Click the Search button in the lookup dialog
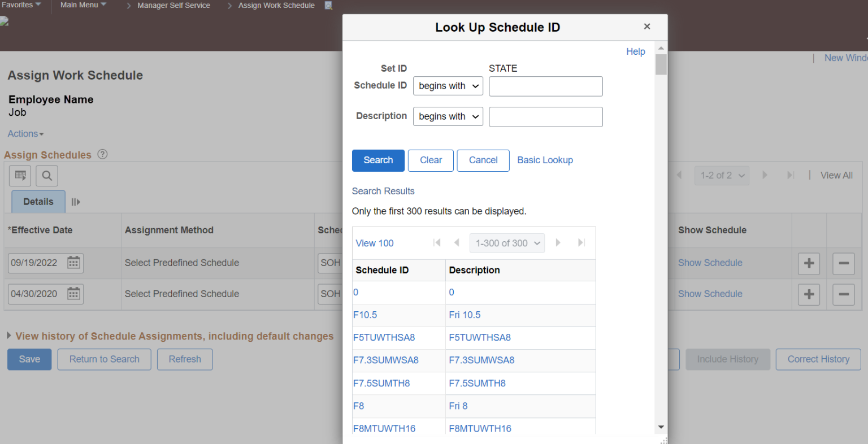 pyautogui.click(x=378, y=160)
